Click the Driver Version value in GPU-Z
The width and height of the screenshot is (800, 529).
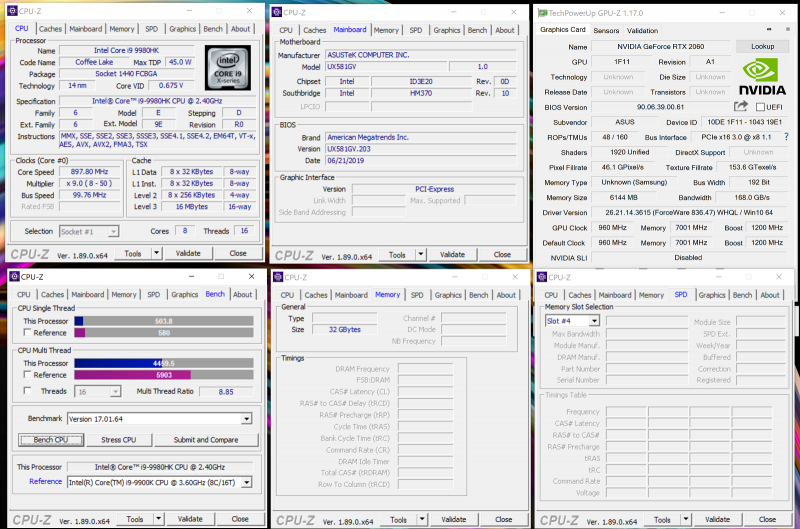(x=689, y=212)
